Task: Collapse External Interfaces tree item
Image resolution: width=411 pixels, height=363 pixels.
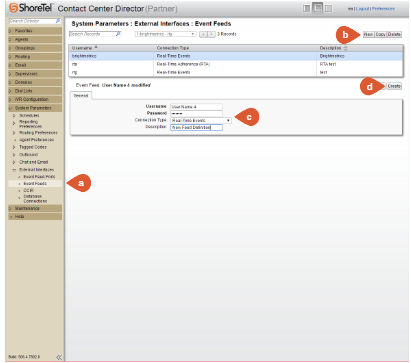Action: (x=14, y=170)
